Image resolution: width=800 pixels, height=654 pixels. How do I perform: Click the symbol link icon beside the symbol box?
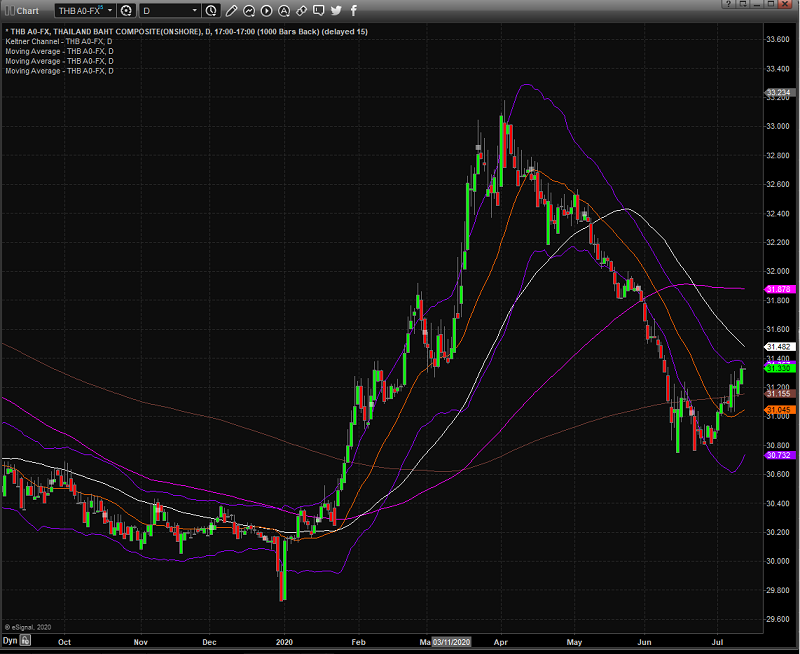(126, 10)
